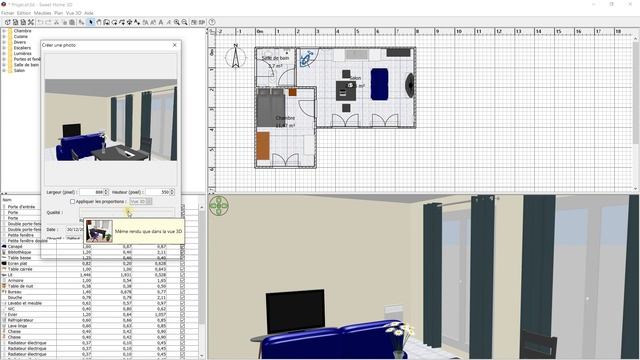Open the Vue 3D proportions dropdown
Screen dimensions: 640x360
click(141, 202)
